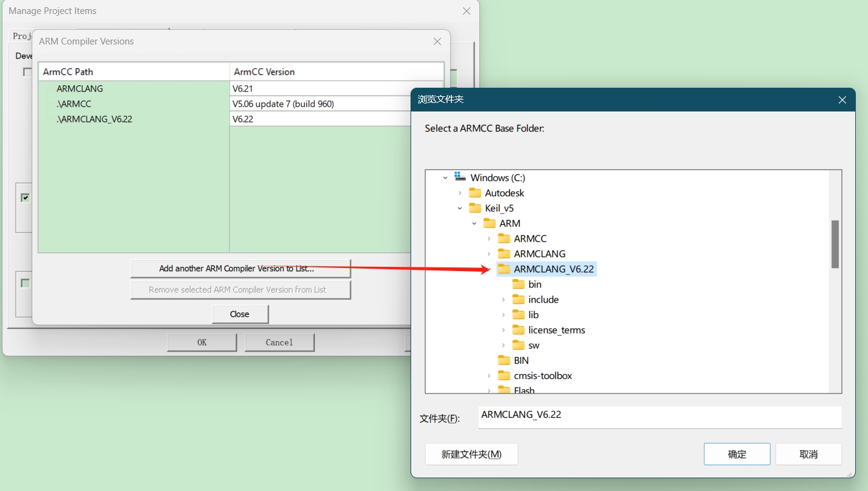
Task: Expand the license_terms folder node
Action: 503,330
